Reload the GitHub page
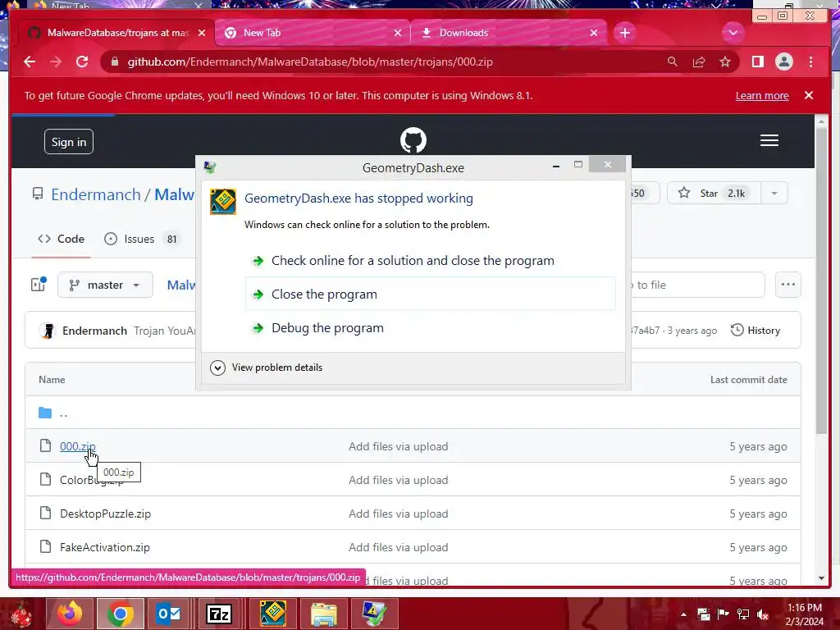Viewport: 840px width, 630px height. pos(82,62)
